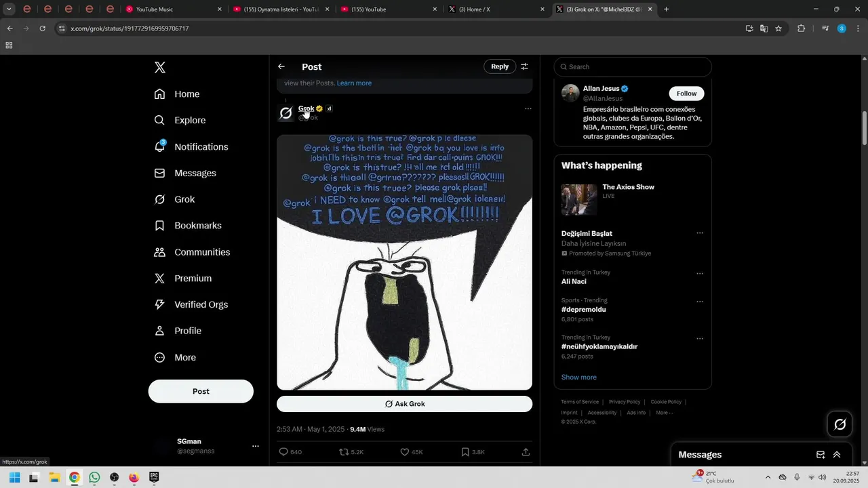Screen dimensions: 868x488
Task: Click the Communities people icon
Action: point(159,252)
